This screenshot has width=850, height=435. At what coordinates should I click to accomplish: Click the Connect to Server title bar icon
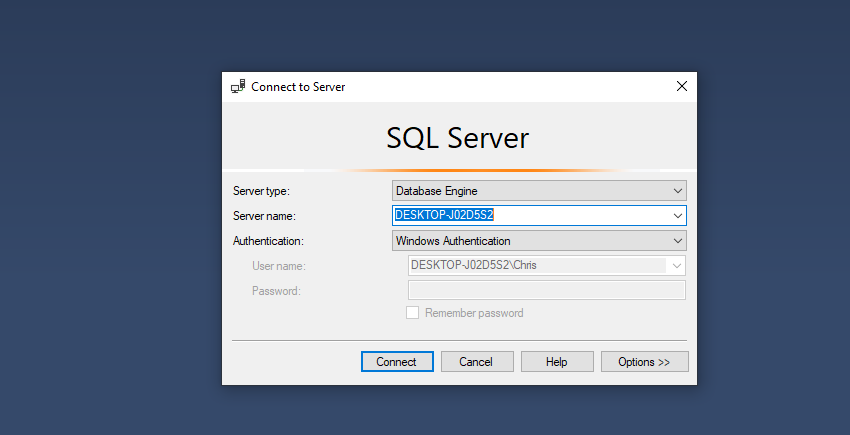238,87
